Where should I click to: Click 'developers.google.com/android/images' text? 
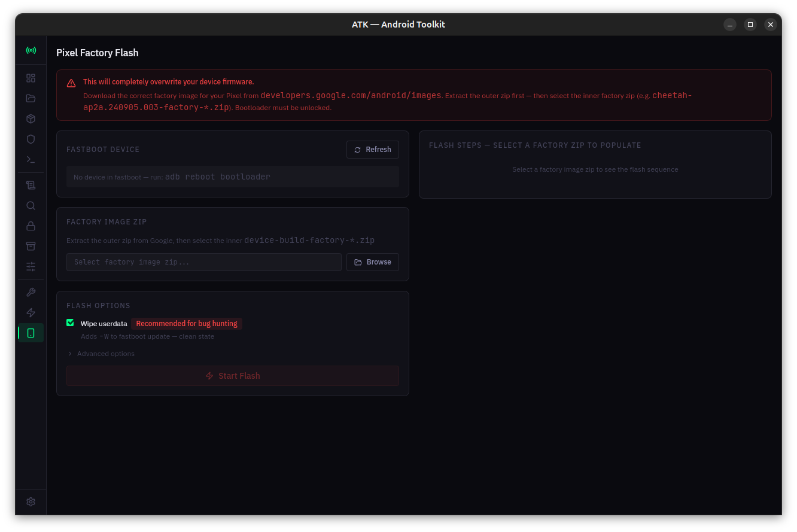(x=351, y=96)
